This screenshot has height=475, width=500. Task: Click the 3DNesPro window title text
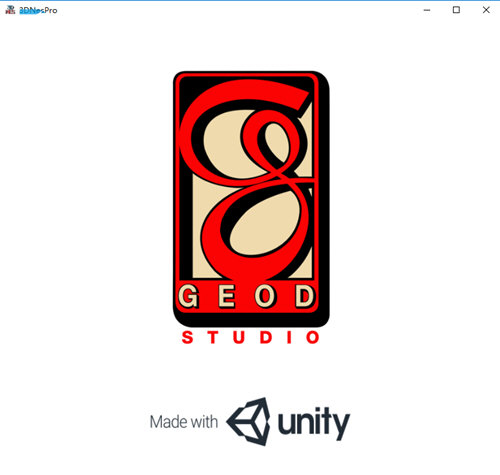(38, 11)
